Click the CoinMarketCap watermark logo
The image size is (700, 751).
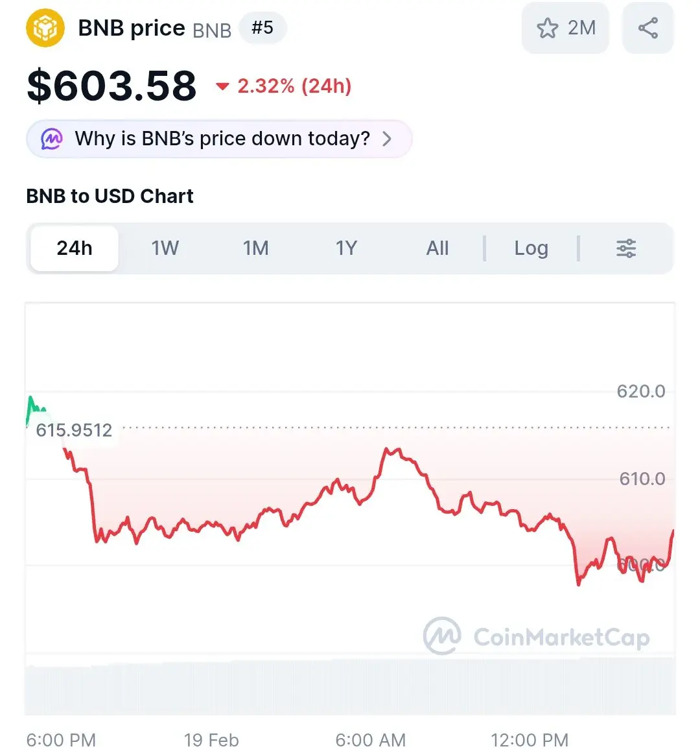point(536,636)
